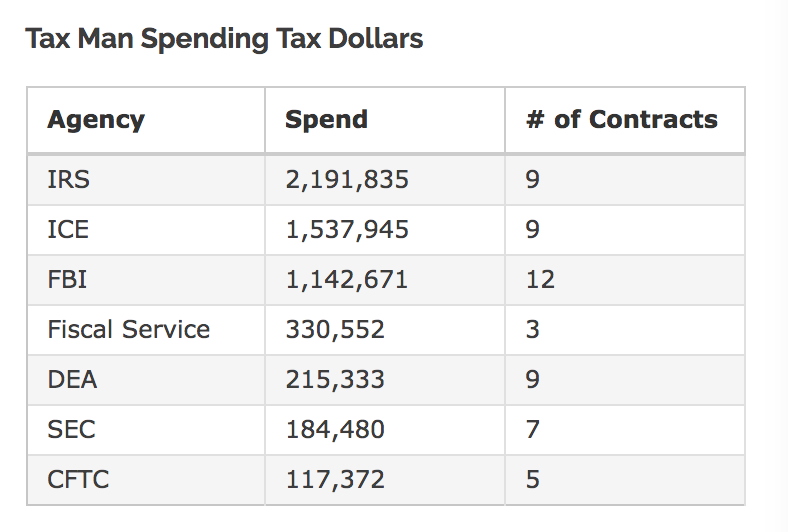
Task: Click the DEA spend value 215,333
Action: tap(335, 380)
